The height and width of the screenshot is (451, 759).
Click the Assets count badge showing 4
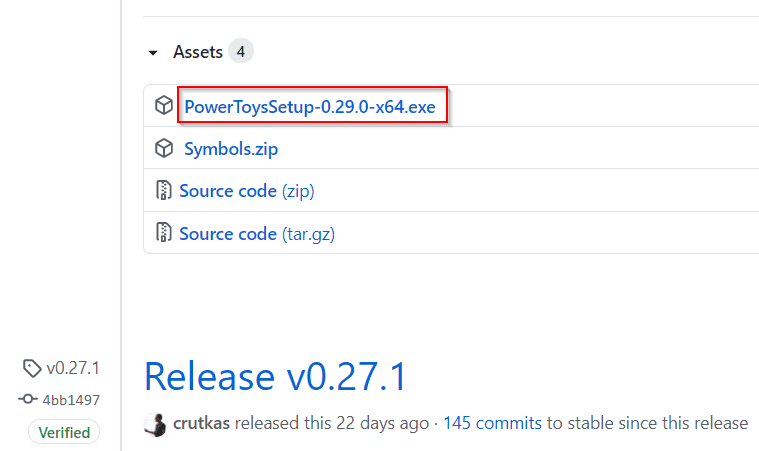coord(241,51)
